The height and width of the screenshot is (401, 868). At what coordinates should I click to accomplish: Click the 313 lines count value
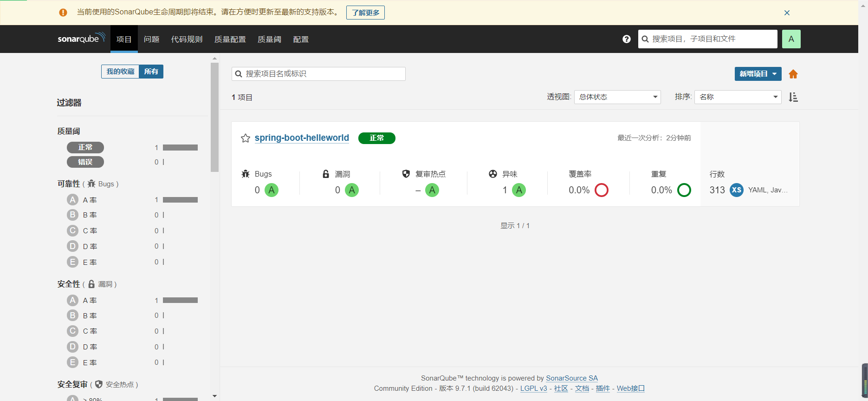[717, 190]
